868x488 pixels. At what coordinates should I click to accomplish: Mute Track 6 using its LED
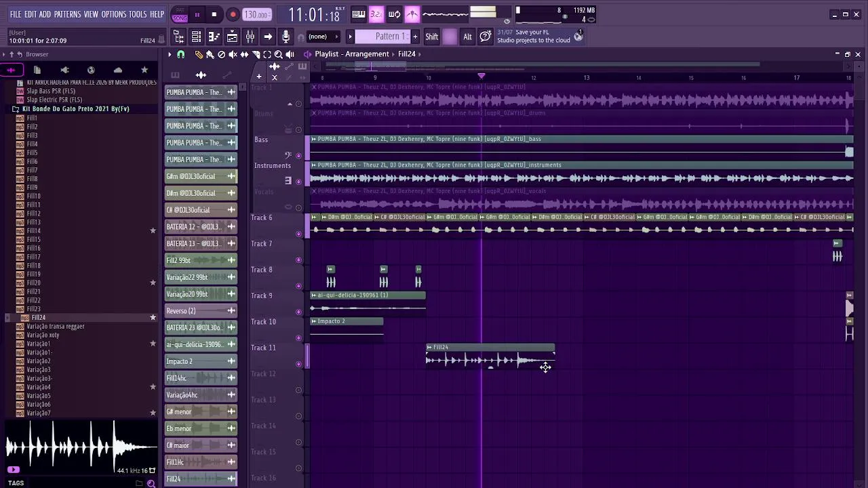(298, 234)
